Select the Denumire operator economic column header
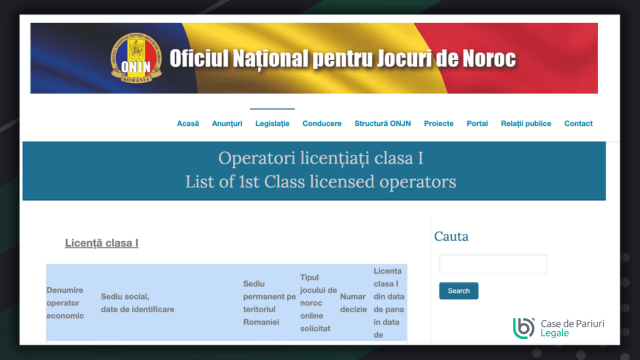 click(65, 302)
